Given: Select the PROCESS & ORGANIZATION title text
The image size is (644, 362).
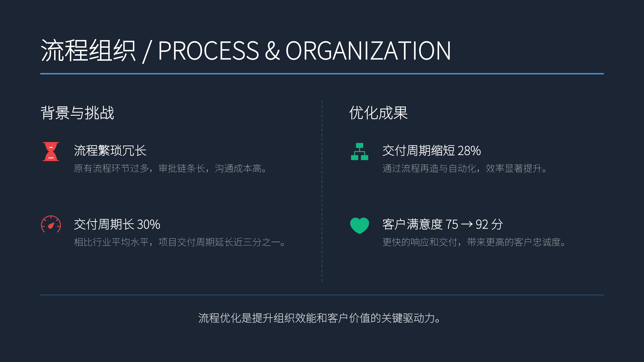Looking at the screenshot, I should pyautogui.click(x=304, y=51).
